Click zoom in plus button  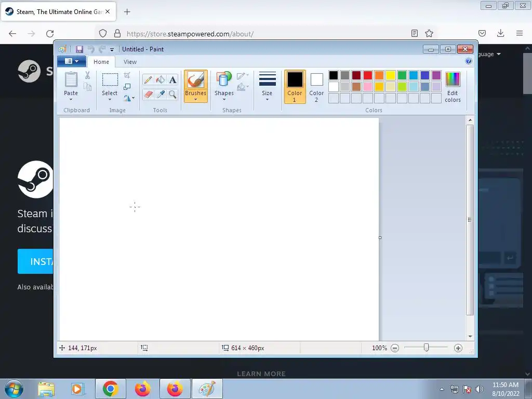click(458, 348)
